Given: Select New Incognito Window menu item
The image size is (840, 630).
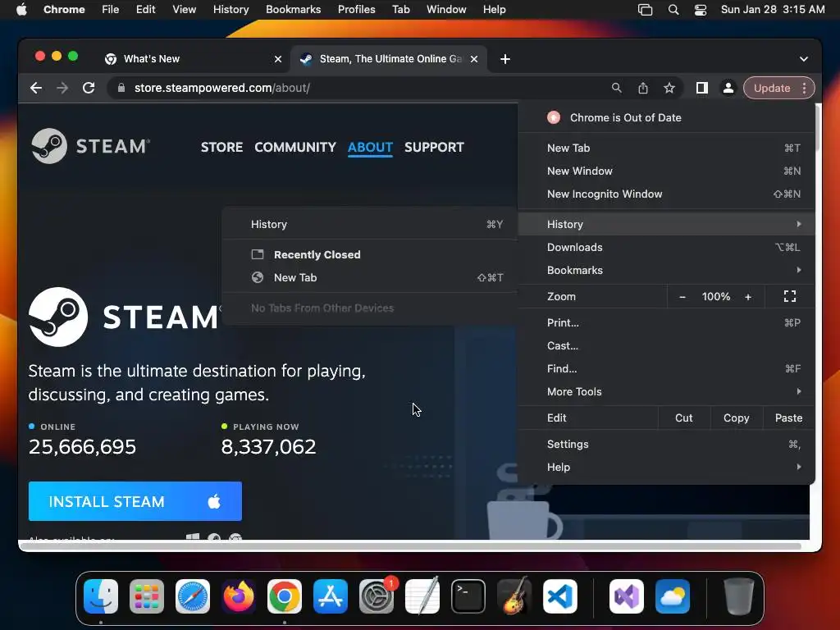Looking at the screenshot, I should click(x=666, y=194).
